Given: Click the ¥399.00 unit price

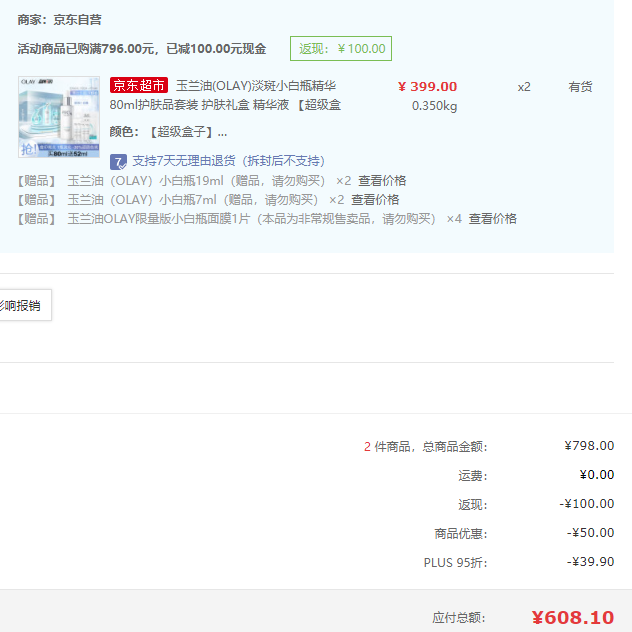Looking at the screenshot, I should point(427,86).
